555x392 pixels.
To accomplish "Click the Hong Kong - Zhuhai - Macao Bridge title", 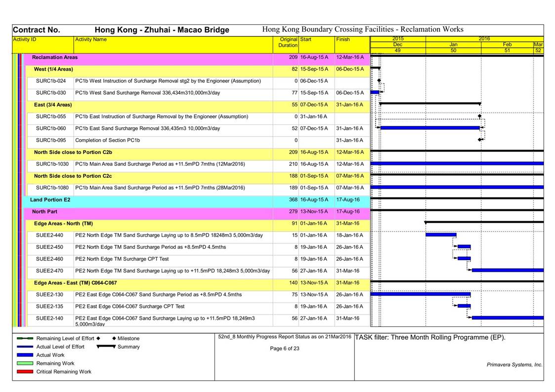I will tap(162, 30).
